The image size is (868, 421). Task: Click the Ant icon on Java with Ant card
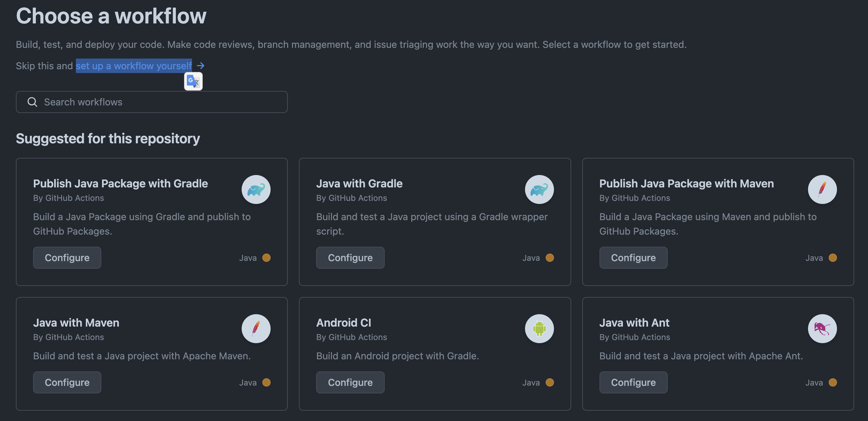822,329
